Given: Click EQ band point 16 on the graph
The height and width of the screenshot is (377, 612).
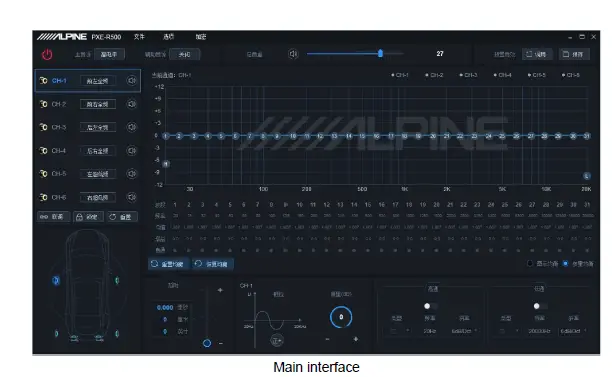Looking at the screenshot, I should click(x=376, y=136).
